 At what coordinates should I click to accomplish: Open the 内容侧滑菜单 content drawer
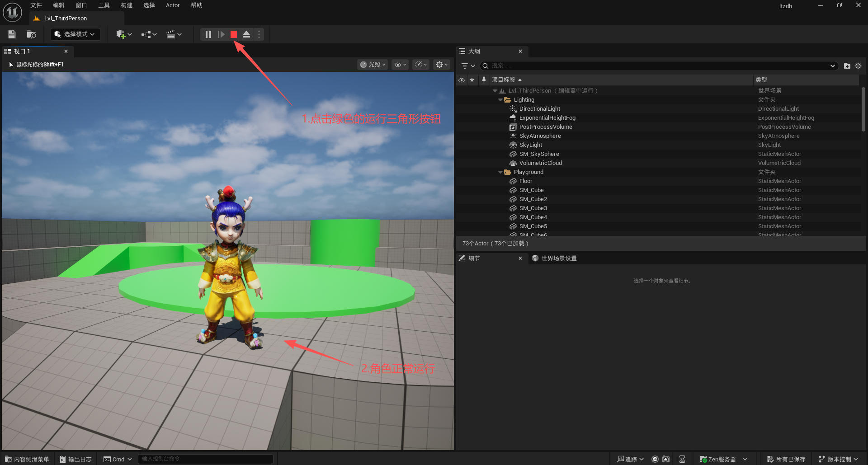click(x=27, y=459)
